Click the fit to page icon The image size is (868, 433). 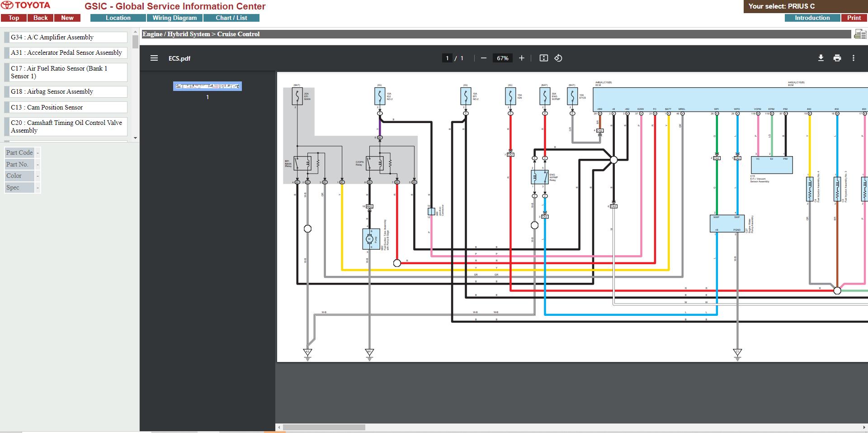(x=544, y=58)
